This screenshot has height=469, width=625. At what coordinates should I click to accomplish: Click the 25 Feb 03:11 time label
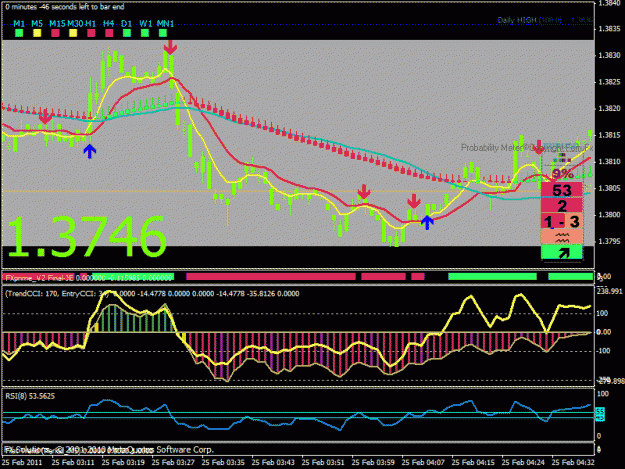(x=73, y=463)
